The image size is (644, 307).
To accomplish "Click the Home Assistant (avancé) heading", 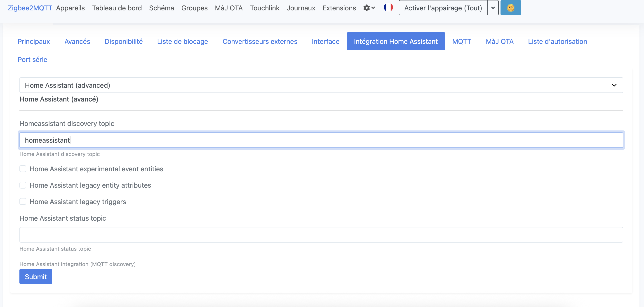I will coord(59,99).
